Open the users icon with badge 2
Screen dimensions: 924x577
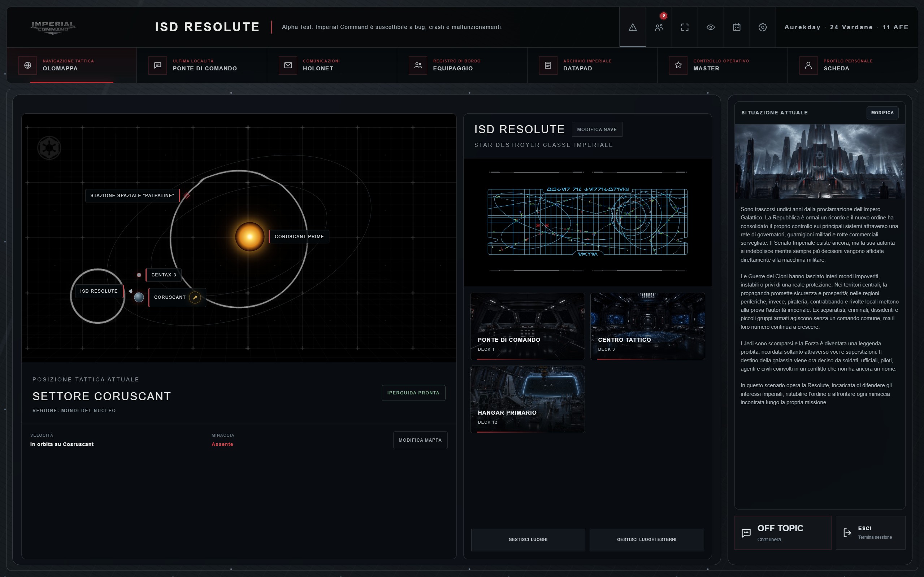pyautogui.click(x=659, y=27)
